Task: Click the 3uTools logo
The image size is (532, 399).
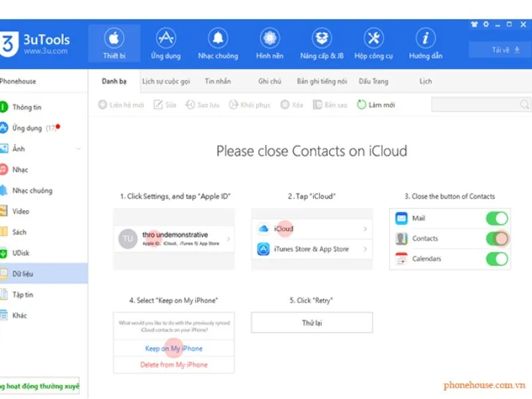Action: tap(35, 44)
